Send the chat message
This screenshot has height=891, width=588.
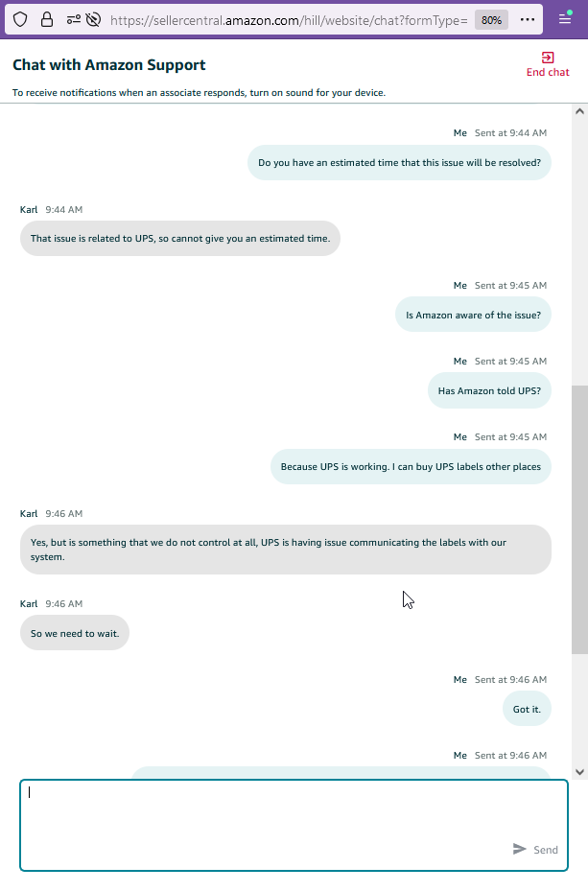535,849
